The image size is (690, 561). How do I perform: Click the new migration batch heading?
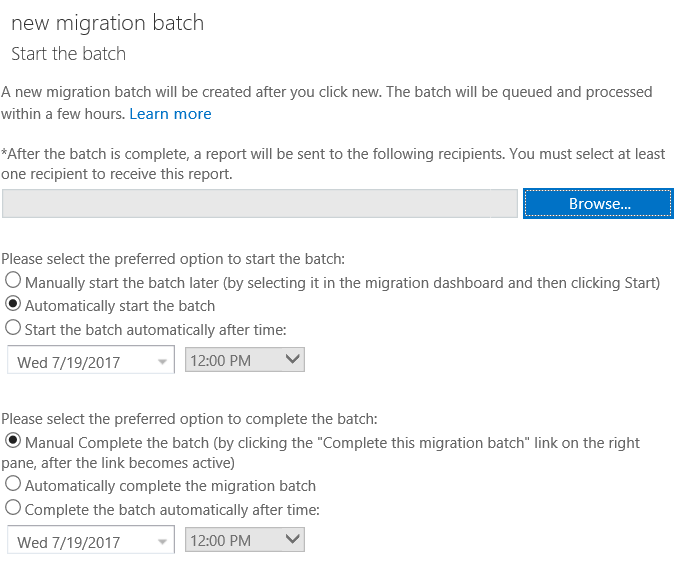(107, 23)
